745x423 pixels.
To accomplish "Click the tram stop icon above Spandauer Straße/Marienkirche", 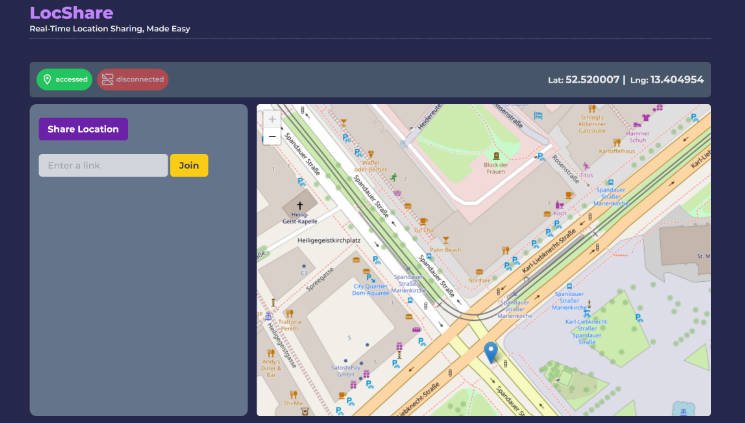I will coord(611,182).
